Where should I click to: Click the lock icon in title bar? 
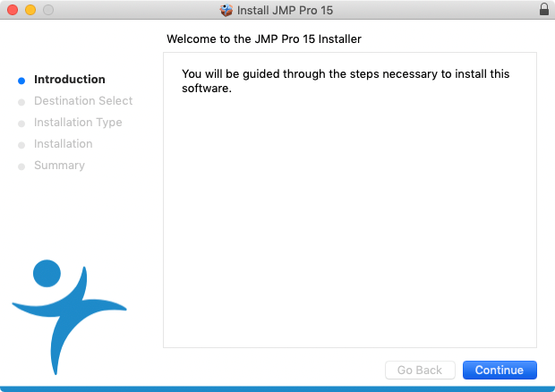(x=544, y=10)
